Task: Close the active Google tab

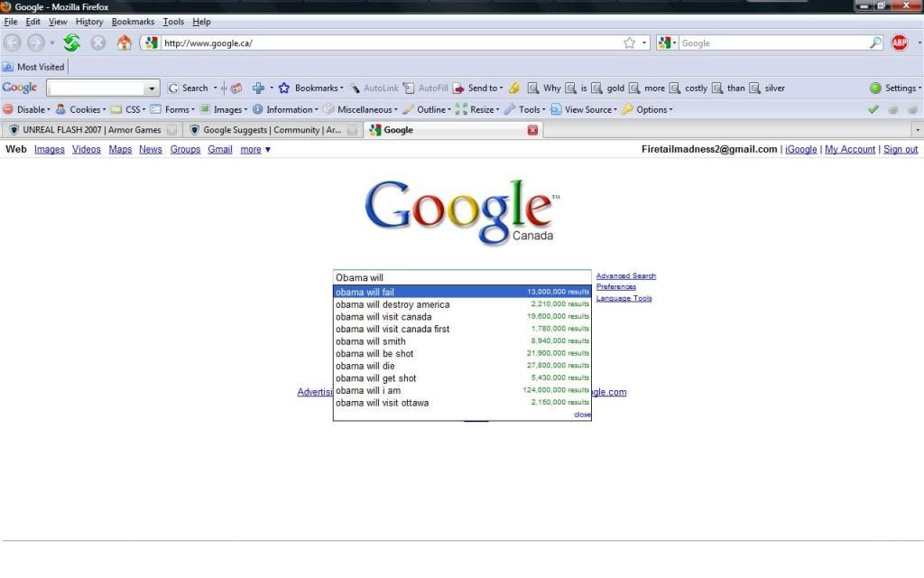Action: 532,130
